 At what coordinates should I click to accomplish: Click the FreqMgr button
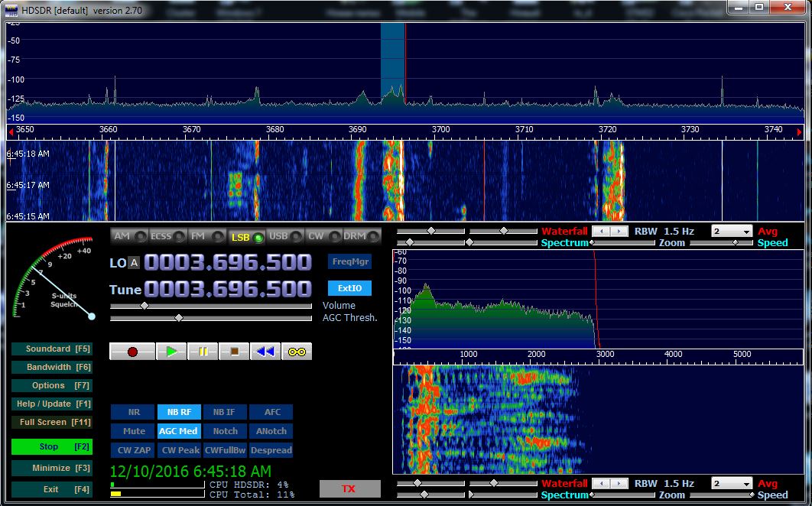coord(349,262)
